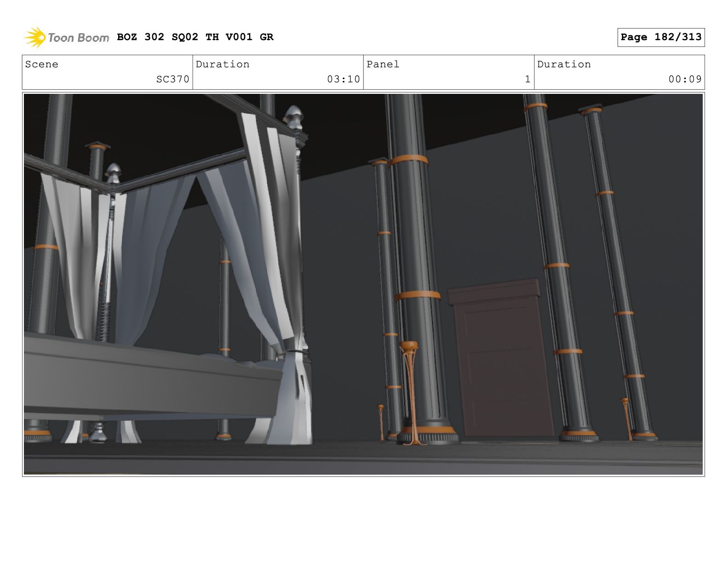Select the scene duration value 03:10
This screenshot has width=728, height=563.
coord(343,79)
